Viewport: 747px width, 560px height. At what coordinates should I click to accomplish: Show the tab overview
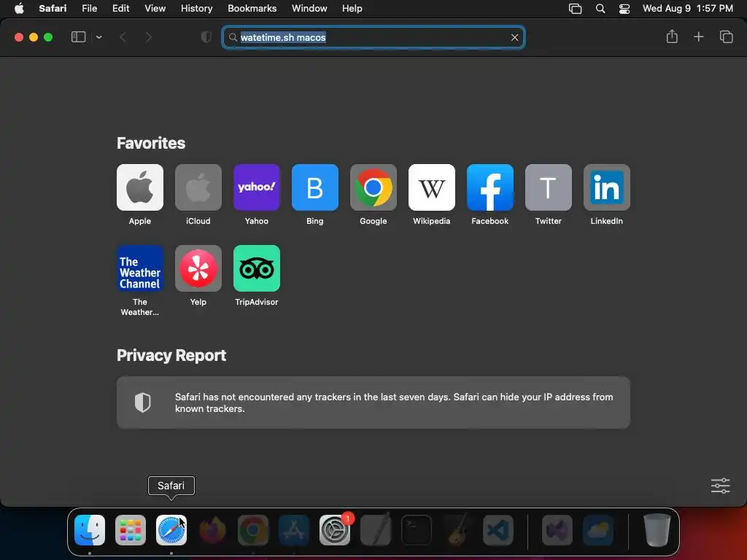726,36
